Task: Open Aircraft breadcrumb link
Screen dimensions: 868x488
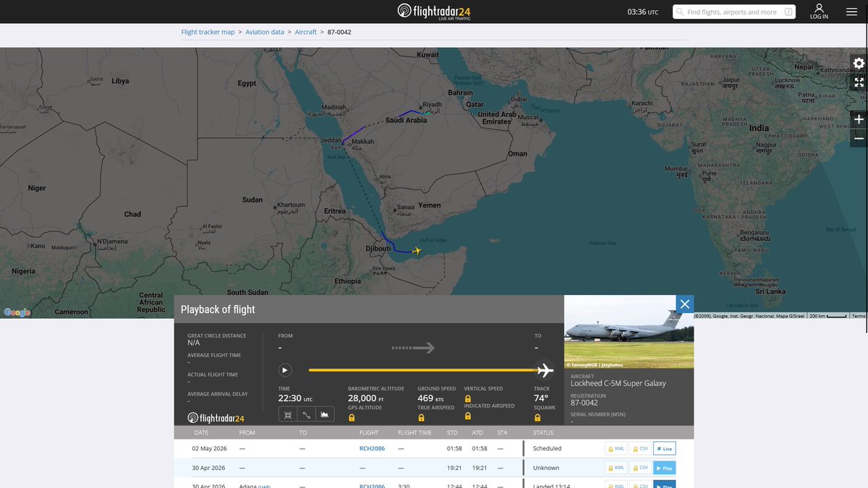Action: (306, 32)
